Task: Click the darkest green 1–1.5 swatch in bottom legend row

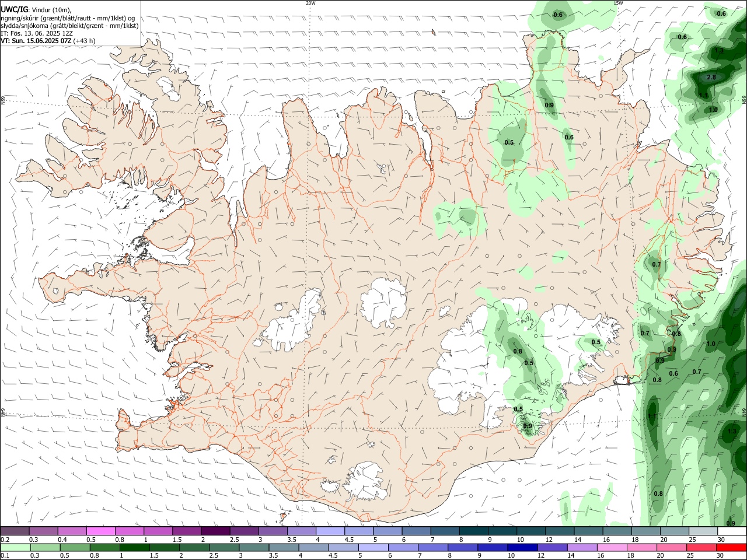Action: [135, 547]
